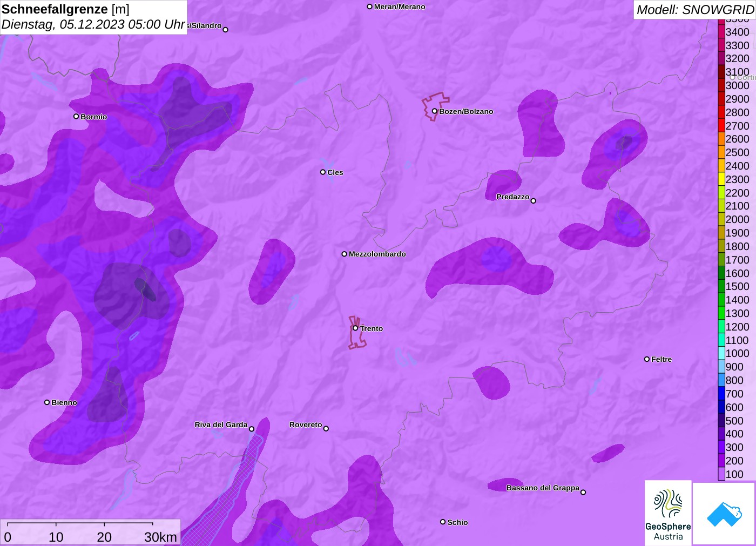
Task: Click the GeoSphere Austria logo
Action: (668, 513)
